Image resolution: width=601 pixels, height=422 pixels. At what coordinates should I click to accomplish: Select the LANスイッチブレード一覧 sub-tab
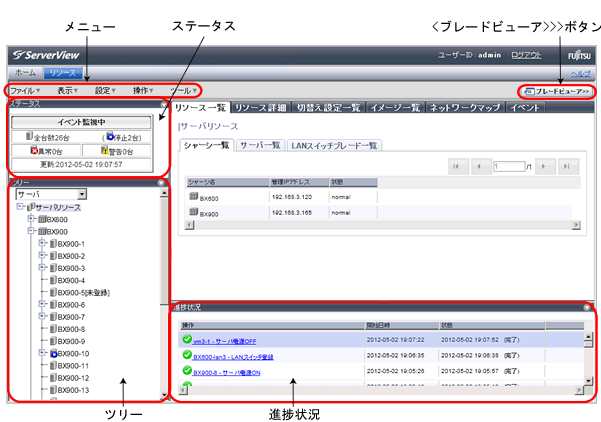(x=334, y=145)
